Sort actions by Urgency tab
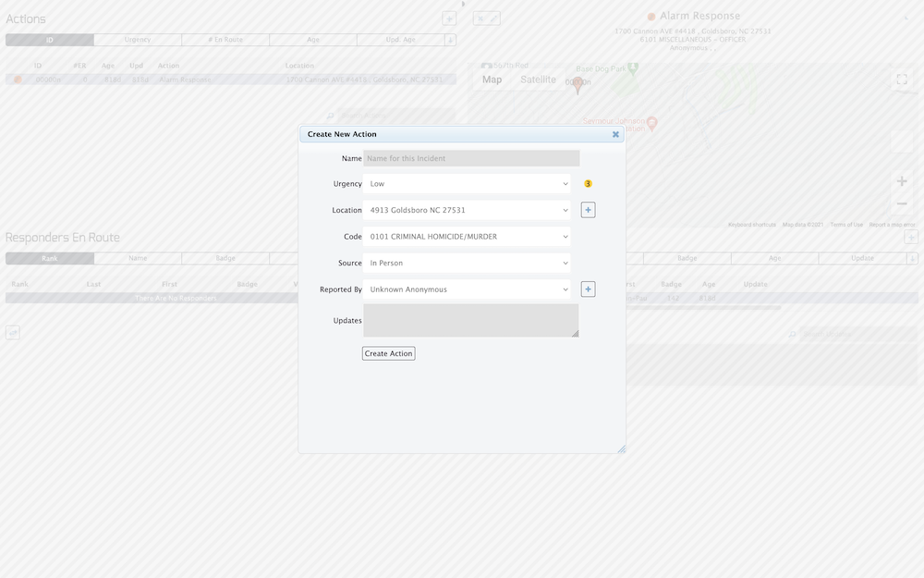924x578 pixels. pos(138,40)
